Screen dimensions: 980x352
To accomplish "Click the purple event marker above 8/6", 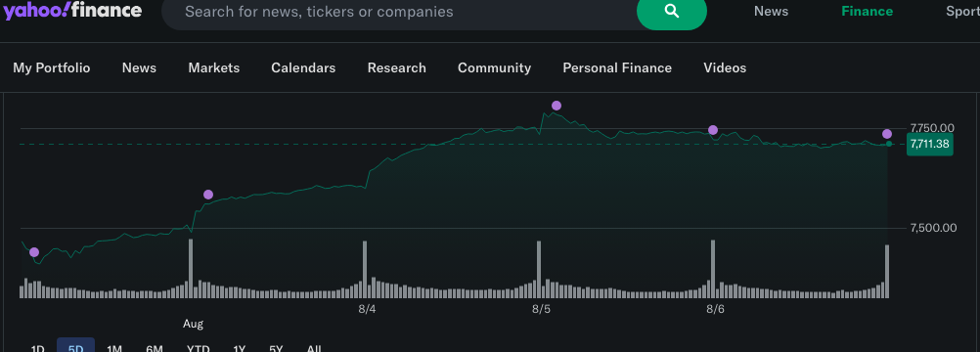I will click(x=713, y=130).
